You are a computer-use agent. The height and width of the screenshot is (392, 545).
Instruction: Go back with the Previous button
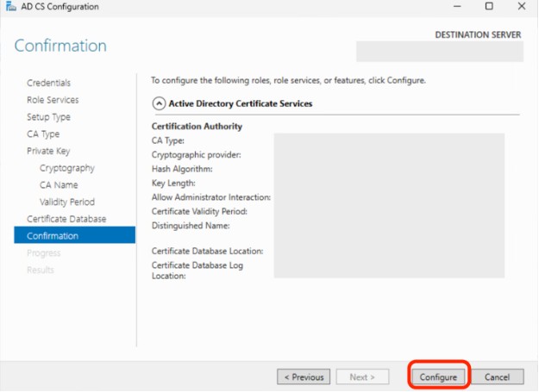(303, 376)
